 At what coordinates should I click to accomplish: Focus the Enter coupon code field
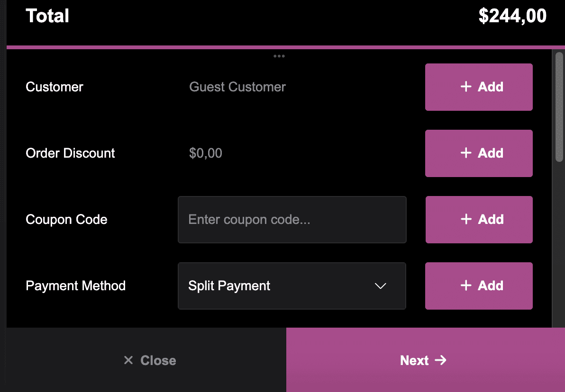tap(292, 220)
